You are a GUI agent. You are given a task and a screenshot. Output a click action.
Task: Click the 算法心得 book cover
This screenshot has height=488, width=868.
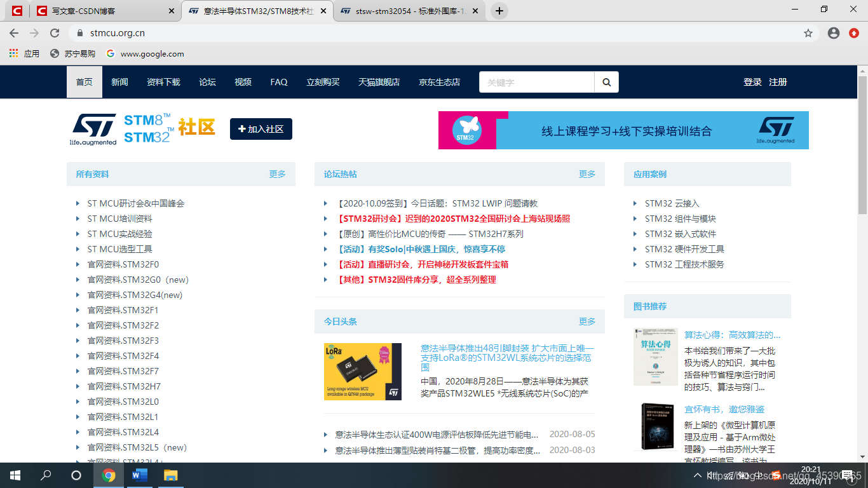pyautogui.click(x=656, y=356)
